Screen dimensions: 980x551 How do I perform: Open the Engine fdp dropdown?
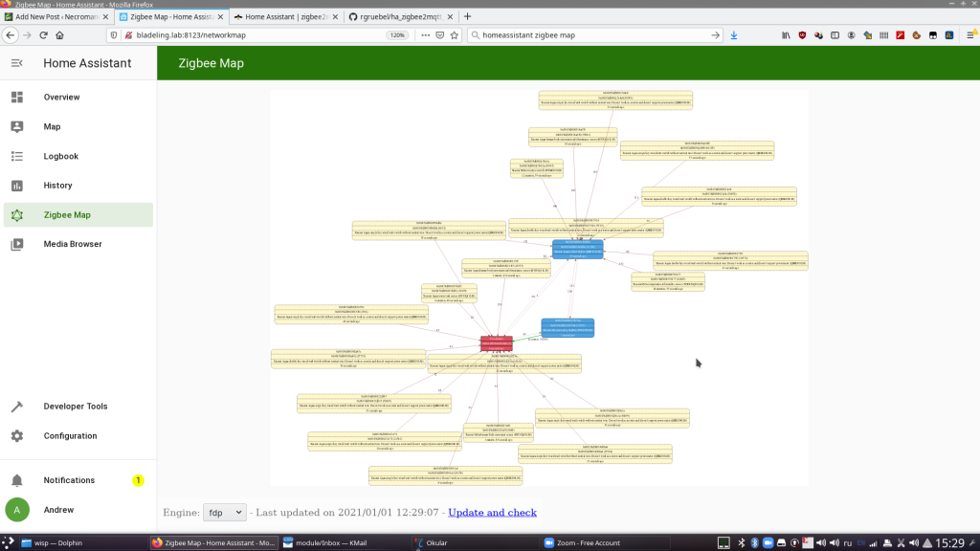tap(224, 513)
